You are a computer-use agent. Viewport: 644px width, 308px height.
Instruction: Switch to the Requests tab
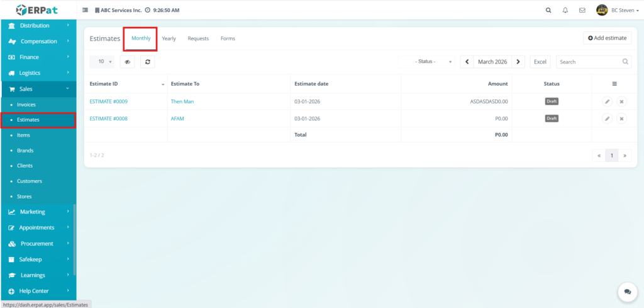198,38
